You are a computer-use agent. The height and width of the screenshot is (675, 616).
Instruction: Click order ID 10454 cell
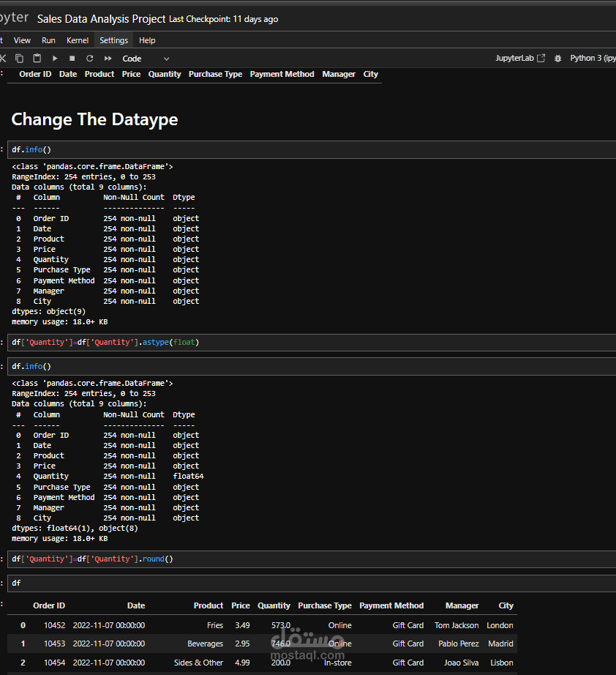pyautogui.click(x=55, y=663)
